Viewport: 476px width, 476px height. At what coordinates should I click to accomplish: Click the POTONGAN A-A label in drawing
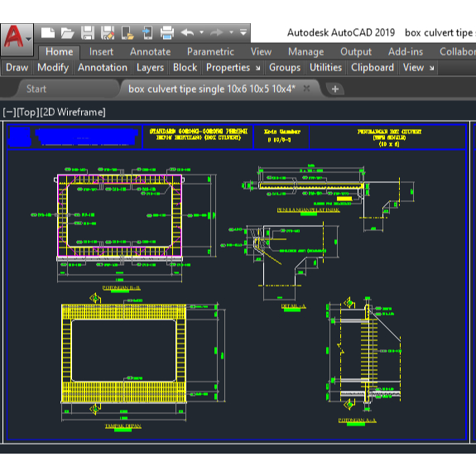pyautogui.click(x=358, y=421)
